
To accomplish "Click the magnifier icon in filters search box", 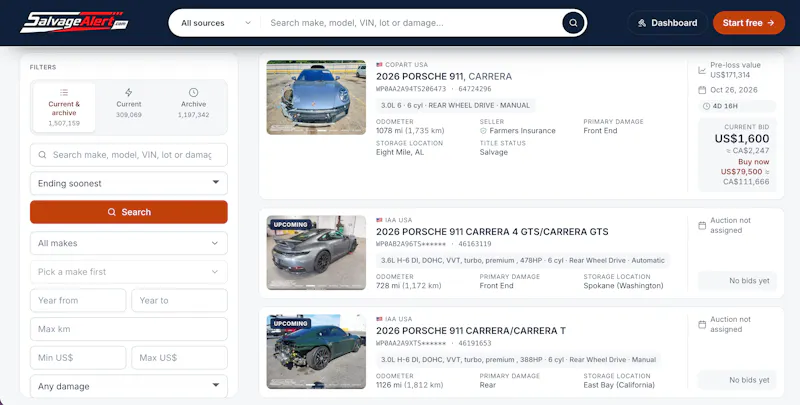I will click(42, 155).
